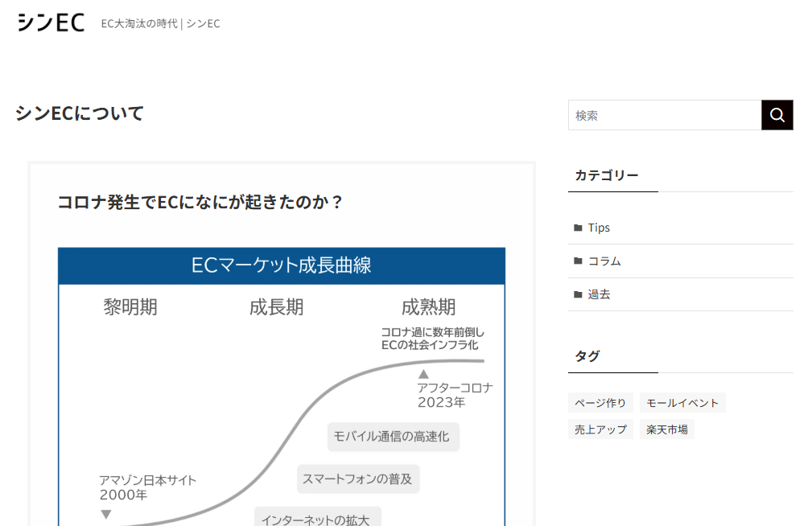Click the folder icon beside 過去

(x=577, y=294)
